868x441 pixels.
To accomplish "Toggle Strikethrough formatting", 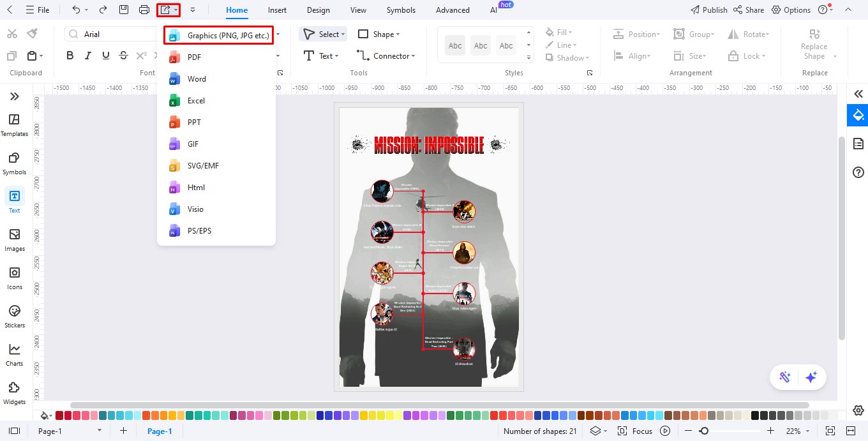I will click(124, 56).
